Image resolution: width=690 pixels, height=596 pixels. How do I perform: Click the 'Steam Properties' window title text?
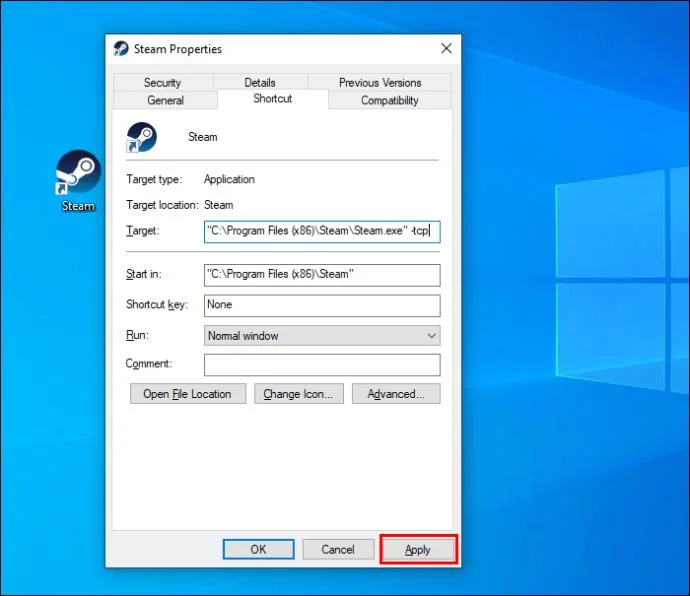(x=178, y=49)
